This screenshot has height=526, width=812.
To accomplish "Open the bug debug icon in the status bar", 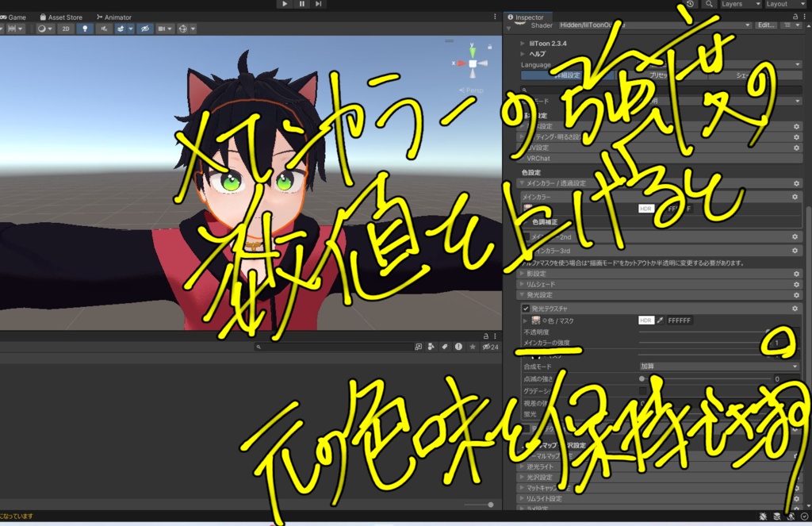I will tap(763, 516).
